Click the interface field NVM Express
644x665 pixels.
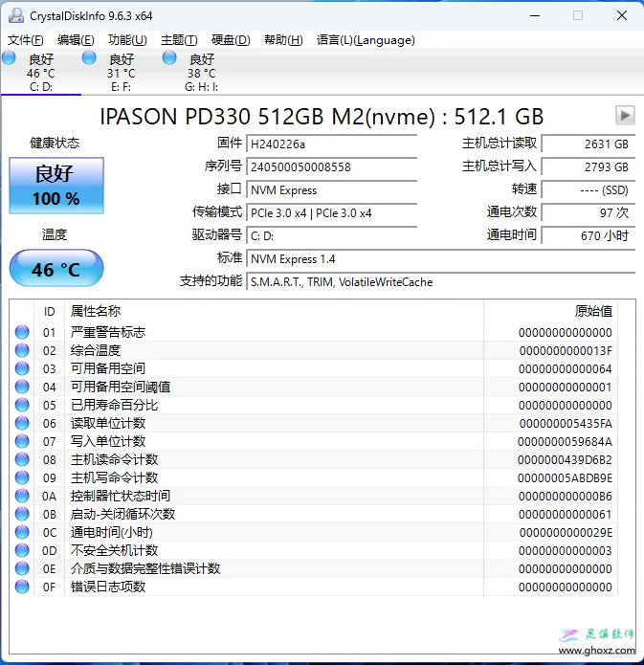click(x=332, y=189)
